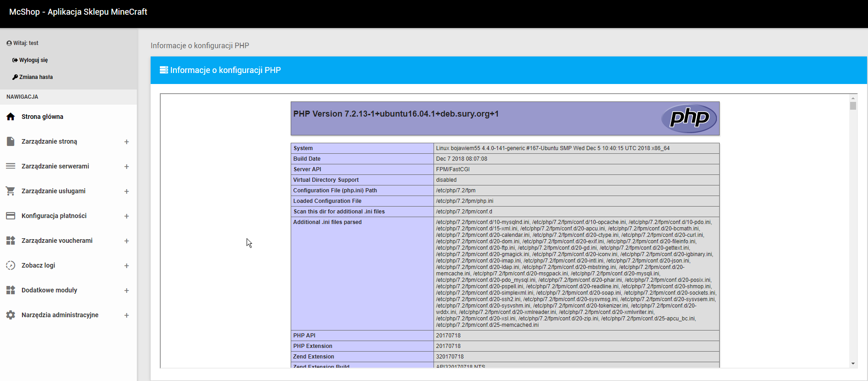Click the PHP info scrollbar down arrow
Image resolution: width=868 pixels, height=381 pixels.
point(853,364)
